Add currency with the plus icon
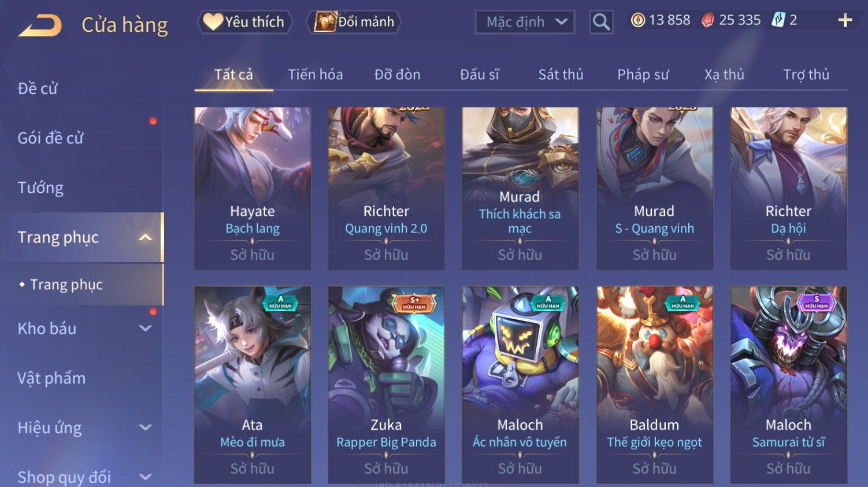 845,20
